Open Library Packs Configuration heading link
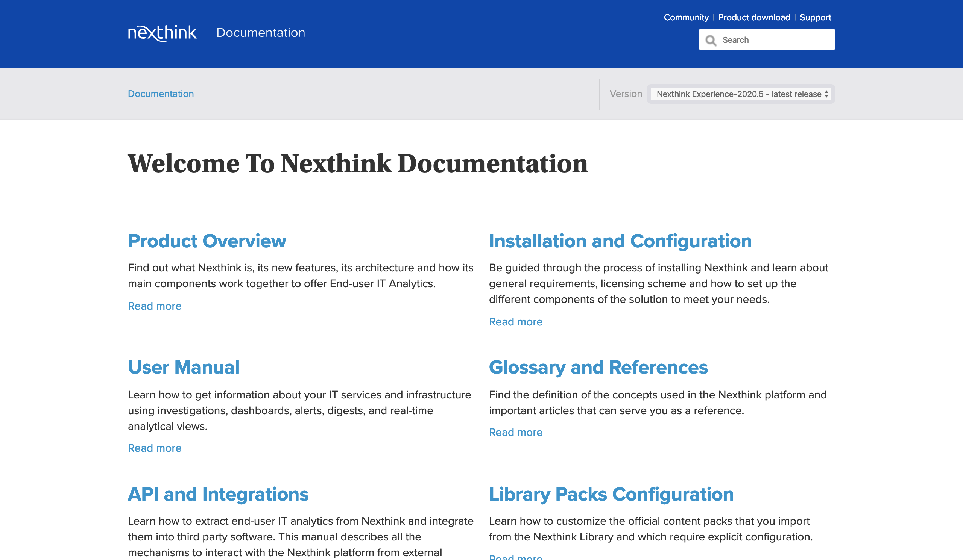 pos(611,494)
